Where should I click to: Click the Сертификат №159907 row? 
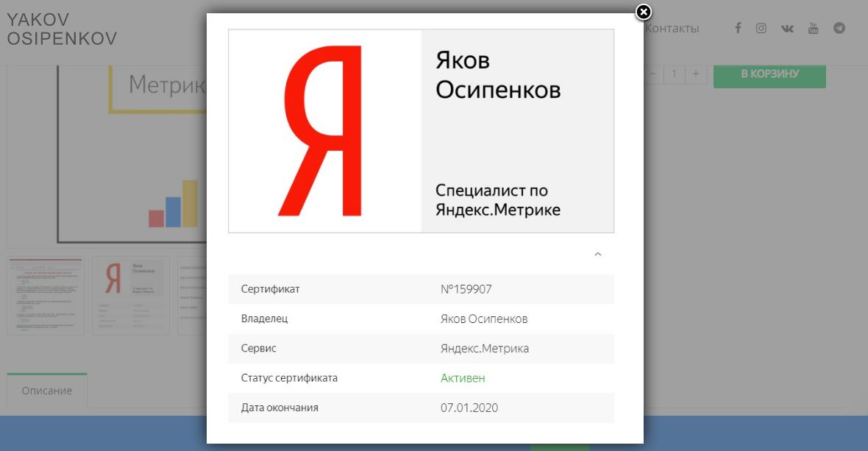(421, 289)
